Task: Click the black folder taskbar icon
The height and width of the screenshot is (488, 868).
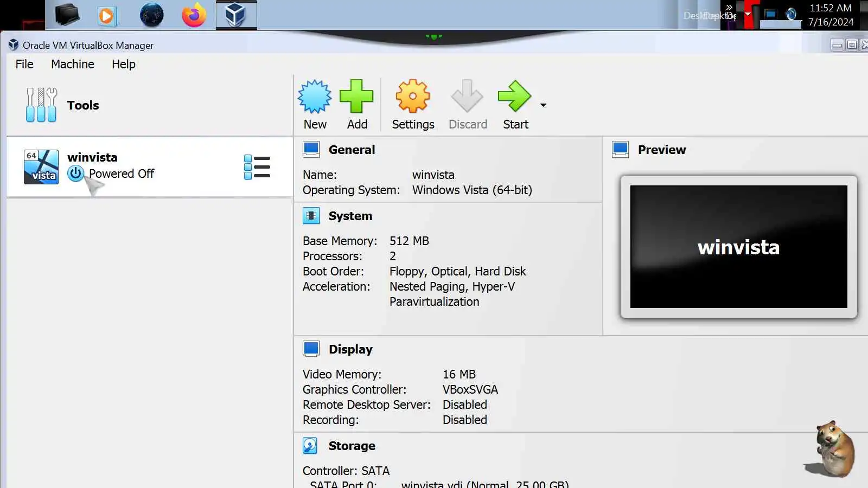Action: (67, 15)
